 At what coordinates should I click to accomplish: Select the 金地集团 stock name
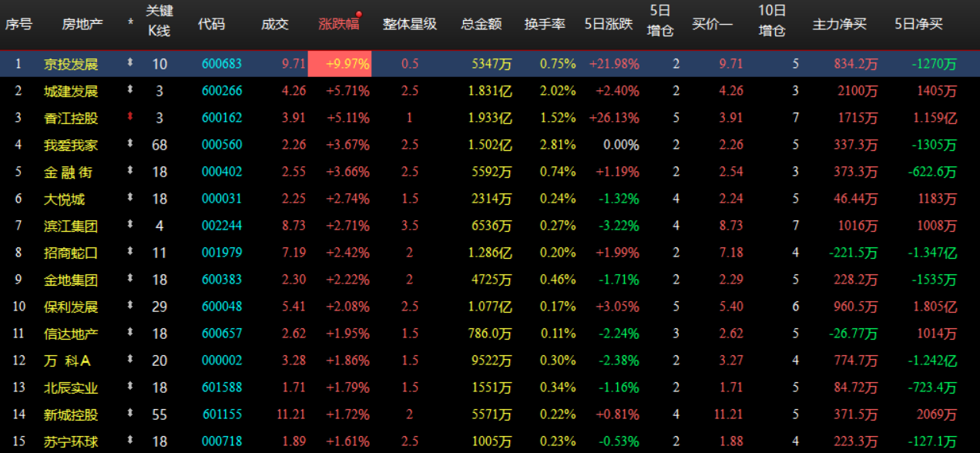point(71,280)
